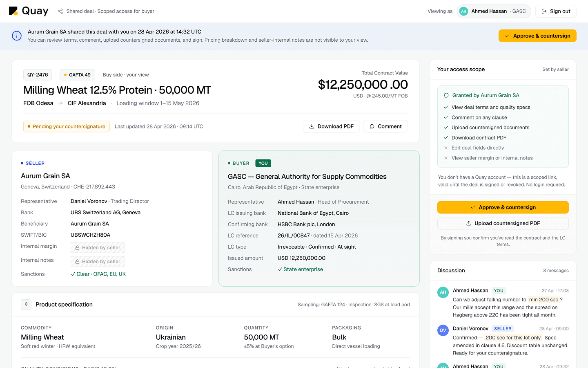Viewport: 588px width, 368px height.
Task: Click the Quay logo in the header
Action: coord(29,11)
